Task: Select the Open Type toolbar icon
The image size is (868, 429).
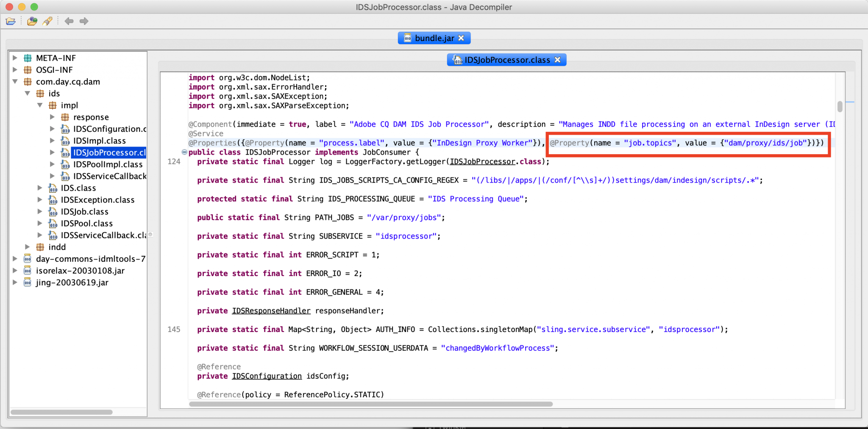Action: [x=32, y=21]
